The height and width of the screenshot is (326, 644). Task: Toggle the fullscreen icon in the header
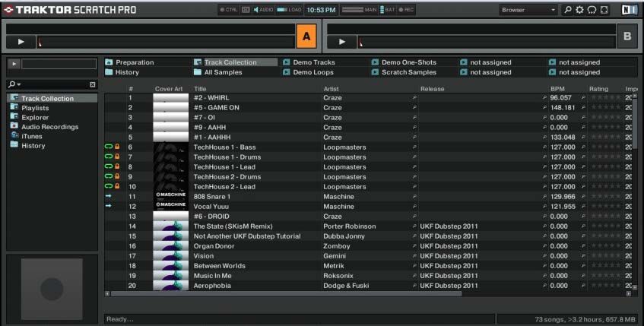pos(604,10)
